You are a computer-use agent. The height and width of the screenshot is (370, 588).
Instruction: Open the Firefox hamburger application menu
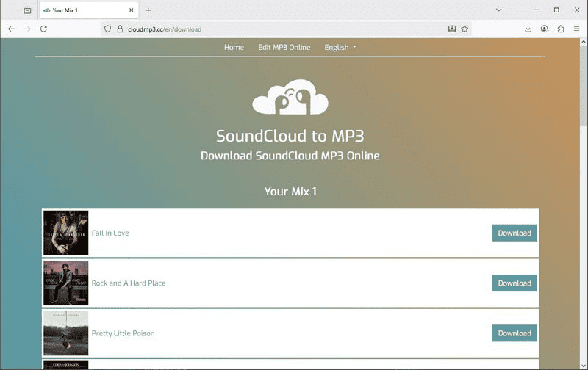(577, 29)
